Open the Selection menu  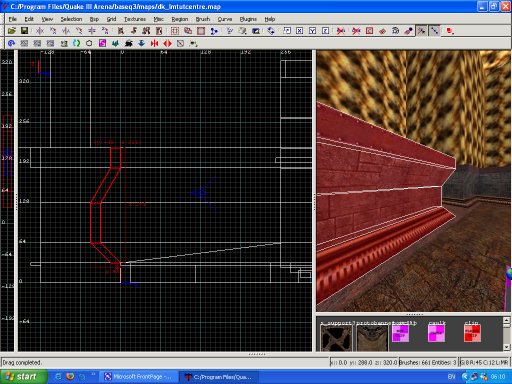coord(71,19)
